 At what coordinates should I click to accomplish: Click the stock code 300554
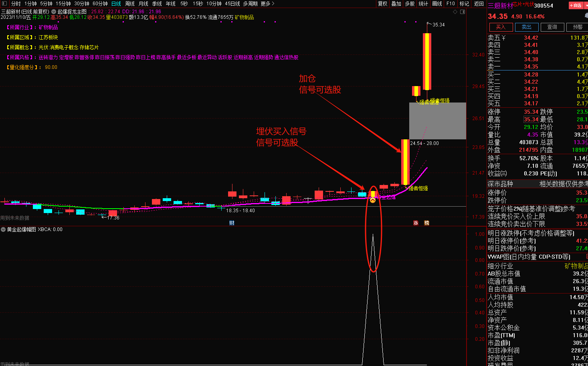[544, 6]
